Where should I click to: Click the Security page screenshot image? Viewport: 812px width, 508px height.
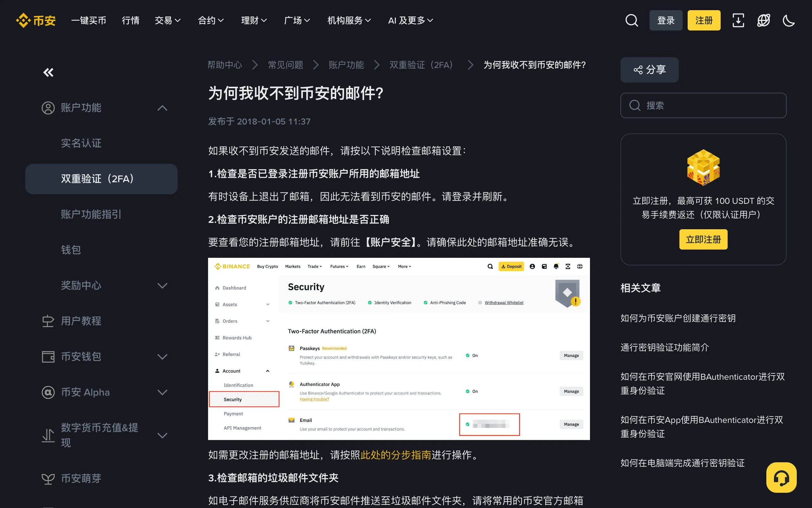[x=399, y=349]
